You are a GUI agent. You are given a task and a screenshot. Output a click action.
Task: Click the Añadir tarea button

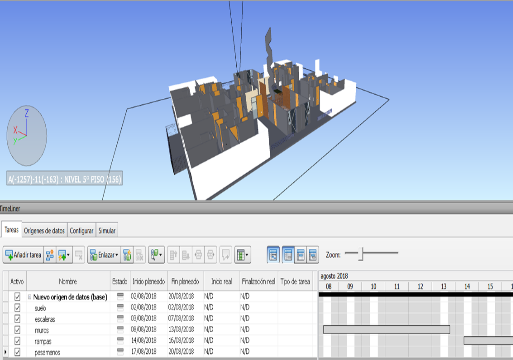pos(23,255)
